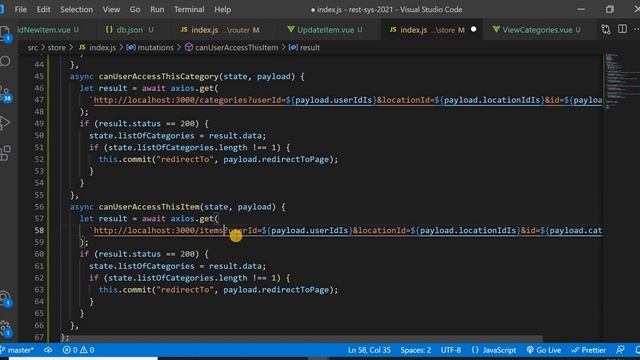The width and height of the screenshot is (640, 360).
Task: Switch to the db.json tab
Action: [x=129, y=30]
